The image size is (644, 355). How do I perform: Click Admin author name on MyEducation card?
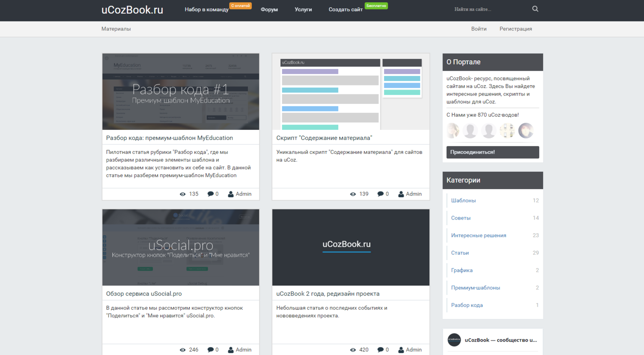pos(243,194)
